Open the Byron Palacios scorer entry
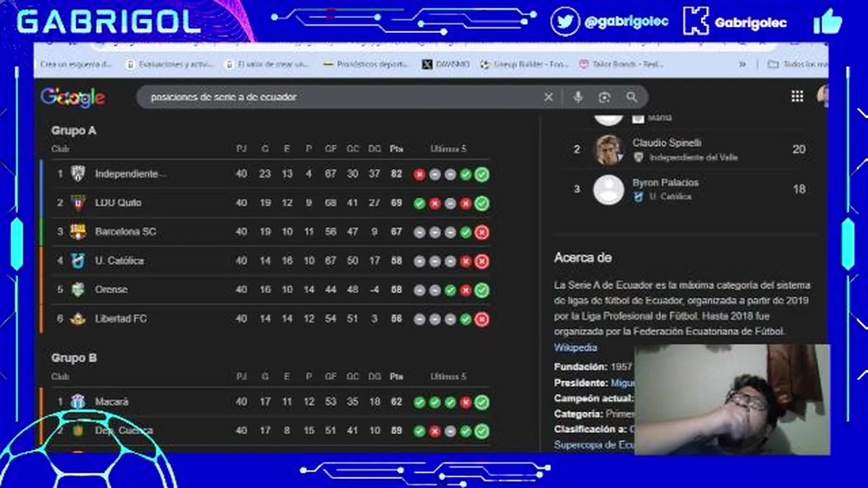The height and width of the screenshot is (488, 868). pos(690,189)
